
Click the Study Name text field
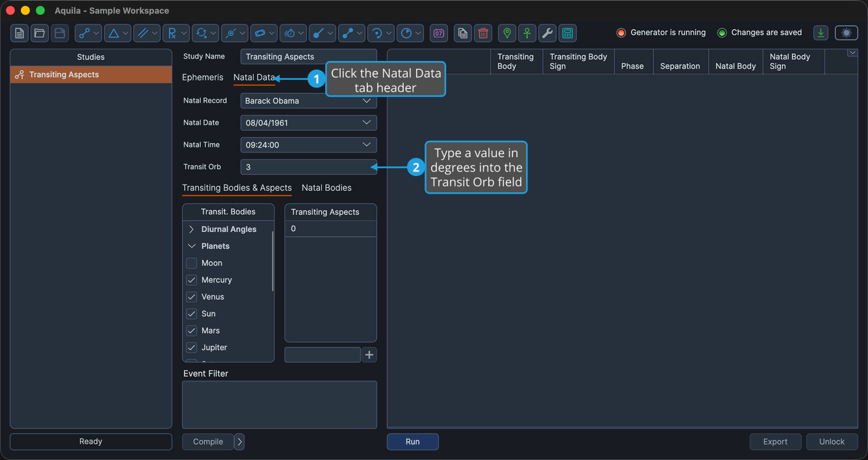coord(309,57)
